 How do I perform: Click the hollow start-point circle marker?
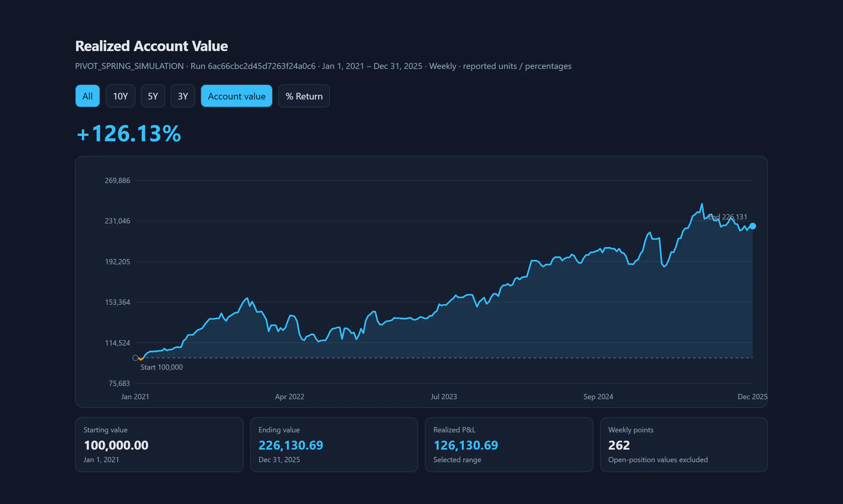(135, 358)
